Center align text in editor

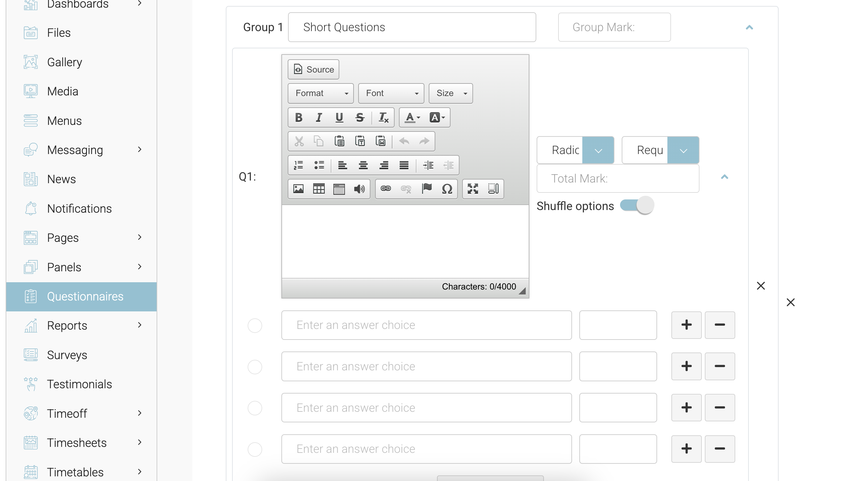pos(363,165)
